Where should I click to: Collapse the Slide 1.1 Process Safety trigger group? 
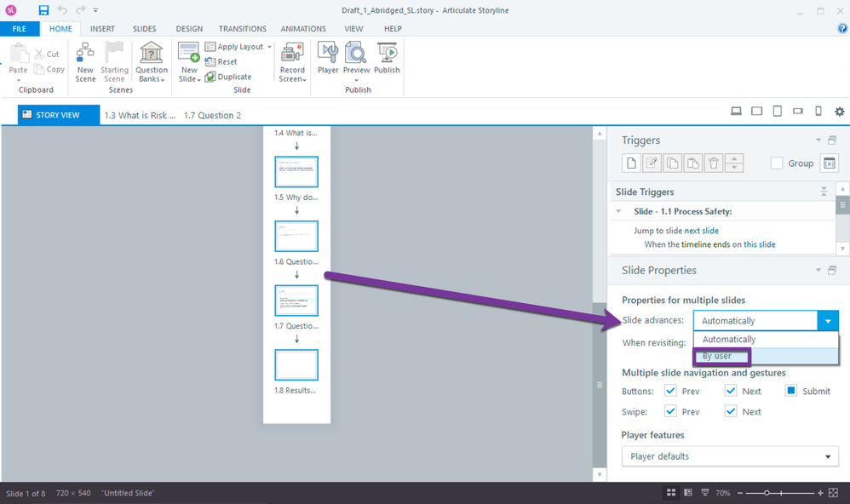coord(618,211)
